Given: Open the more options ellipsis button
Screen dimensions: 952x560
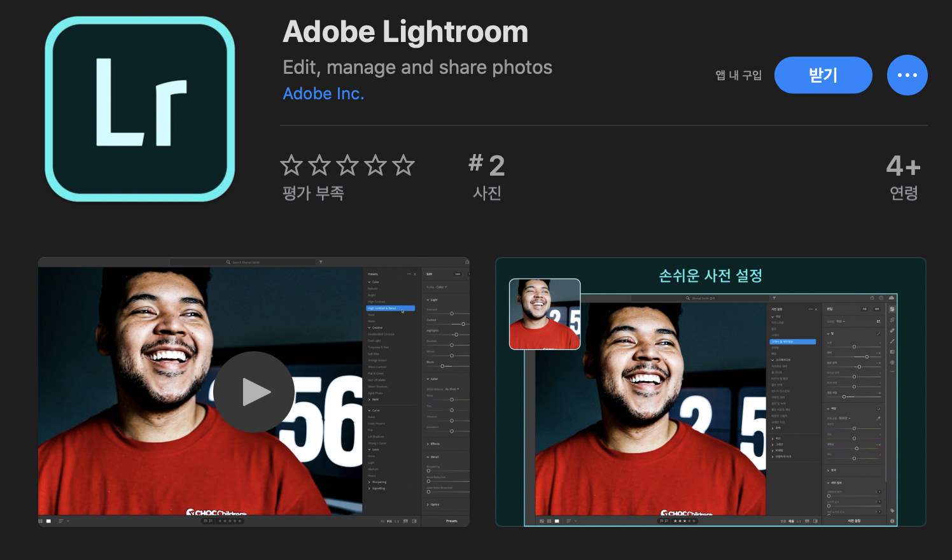Looking at the screenshot, I should (907, 75).
